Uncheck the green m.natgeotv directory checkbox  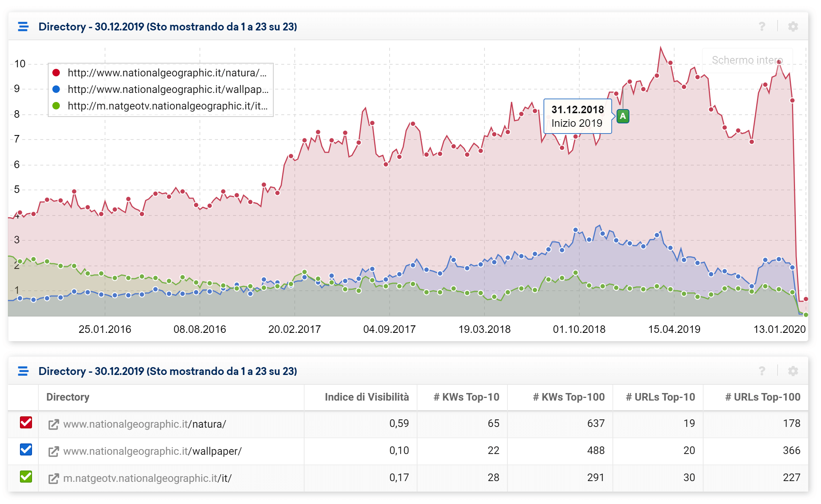click(x=26, y=477)
